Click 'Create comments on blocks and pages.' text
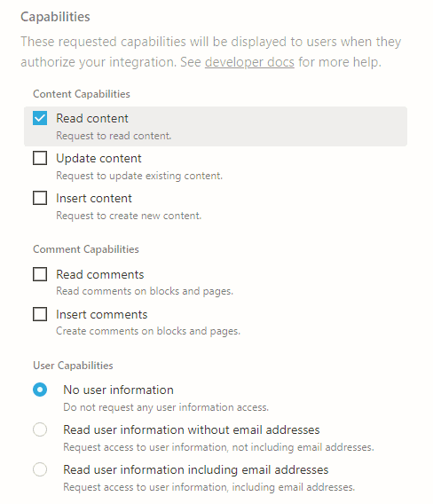 (x=148, y=331)
